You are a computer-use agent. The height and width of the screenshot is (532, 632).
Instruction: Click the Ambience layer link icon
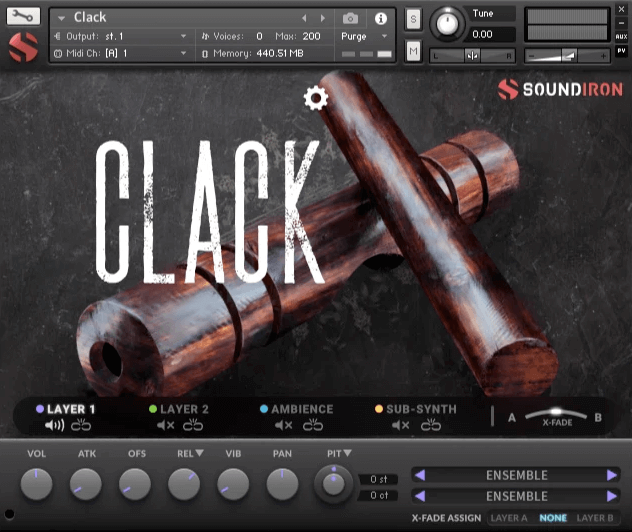[313, 425]
